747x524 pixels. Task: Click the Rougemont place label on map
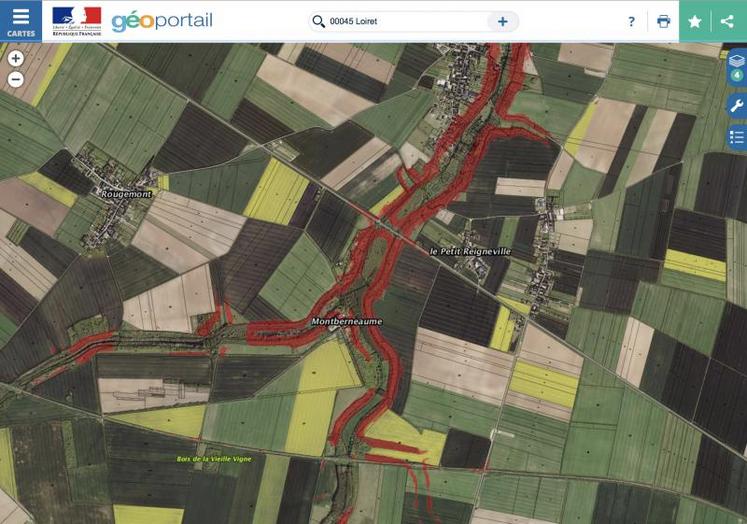[x=126, y=194]
